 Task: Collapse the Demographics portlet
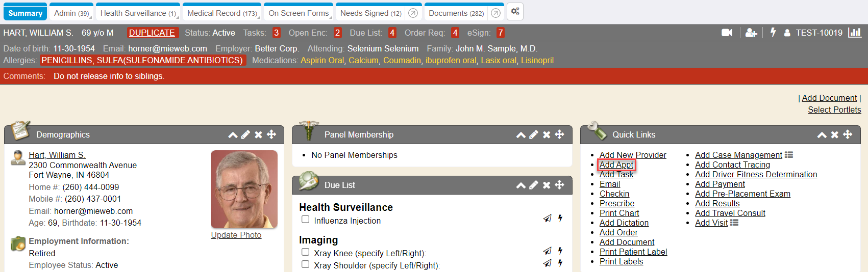[x=233, y=135]
